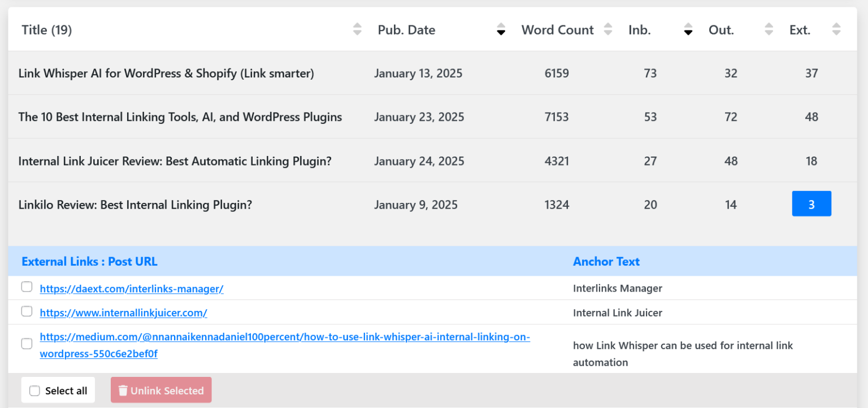This screenshot has height=408, width=868.
Task: Click the trash icon on Unlink Selected
Action: pyautogui.click(x=124, y=390)
